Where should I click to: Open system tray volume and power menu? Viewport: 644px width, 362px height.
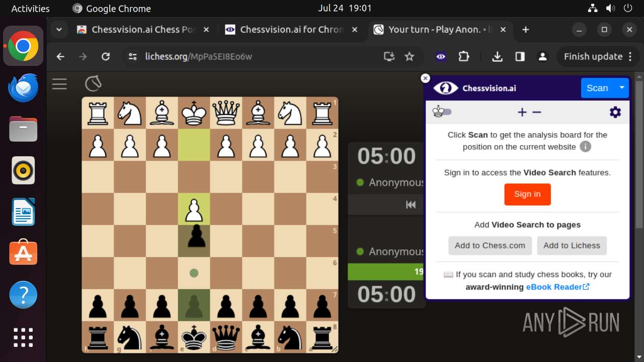(x=610, y=9)
